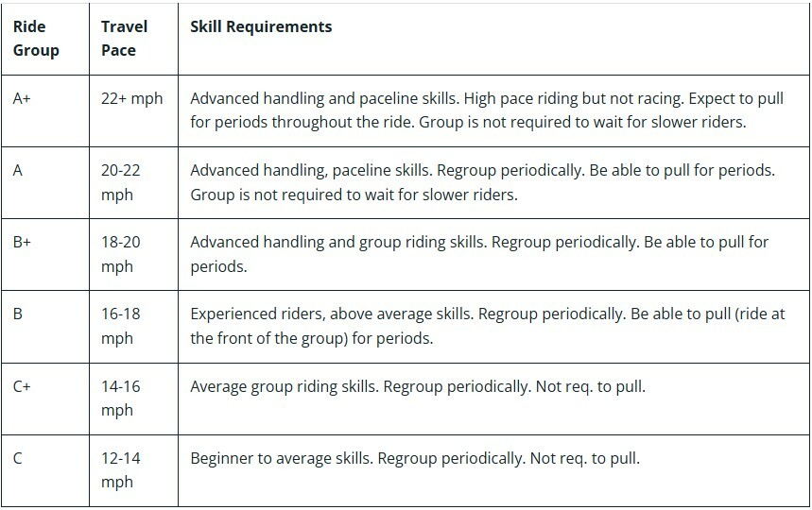This screenshot has width=812, height=510.
Task: Select the 16-18 mph pace cell
Action: [x=121, y=326]
